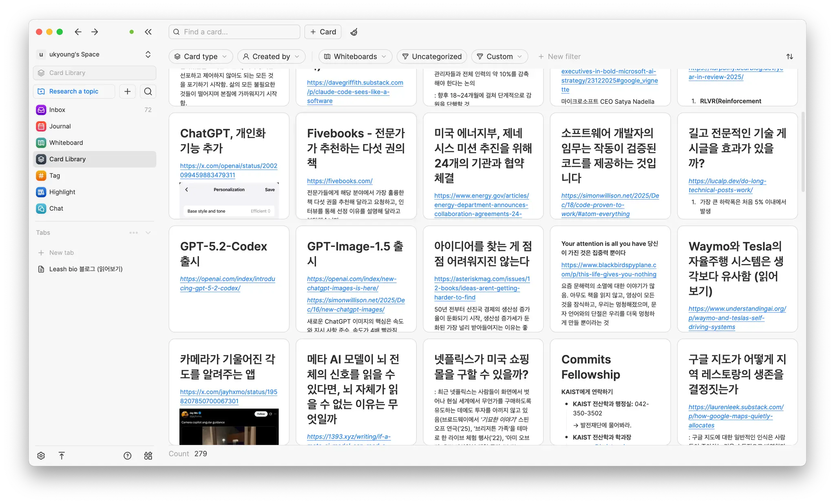Toggle the Whiteboards filter chip
The image size is (835, 504).
point(355,56)
